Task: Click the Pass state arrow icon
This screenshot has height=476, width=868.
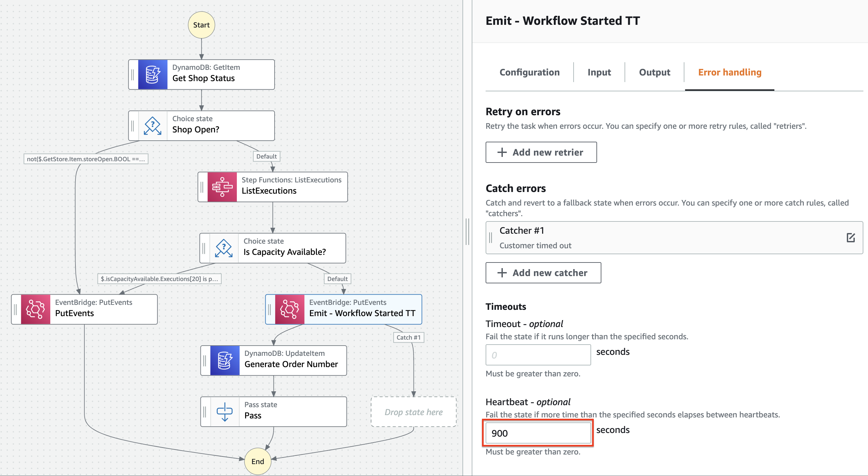Action: pos(225,412)
